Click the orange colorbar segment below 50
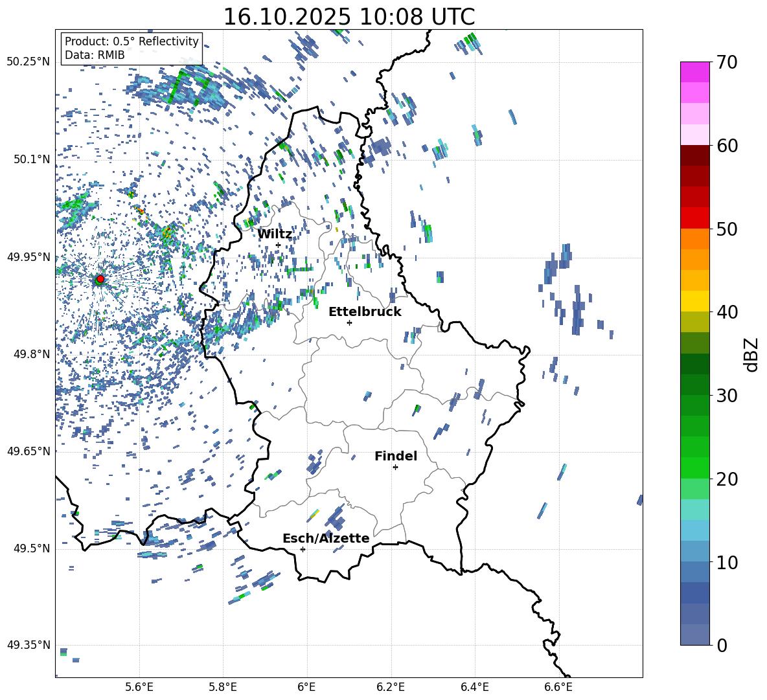767x700 pixels. click(695, 238)
